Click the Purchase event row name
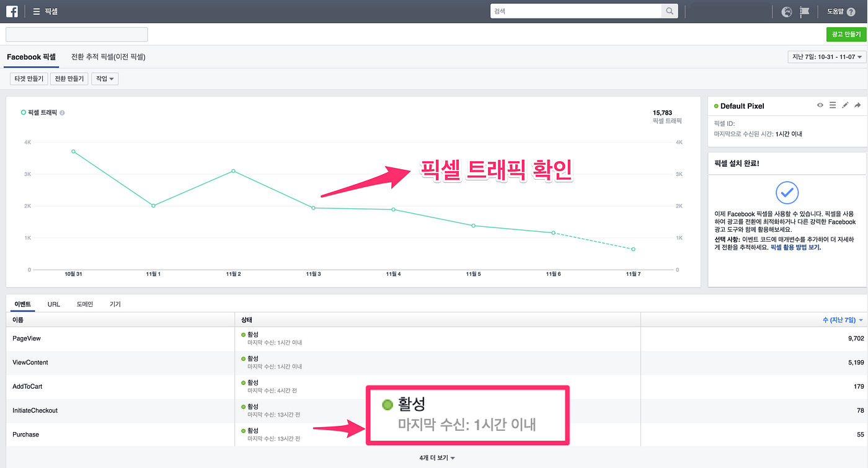Image resolution: width=868 pixels, height=468 pixels. [25, 435]
